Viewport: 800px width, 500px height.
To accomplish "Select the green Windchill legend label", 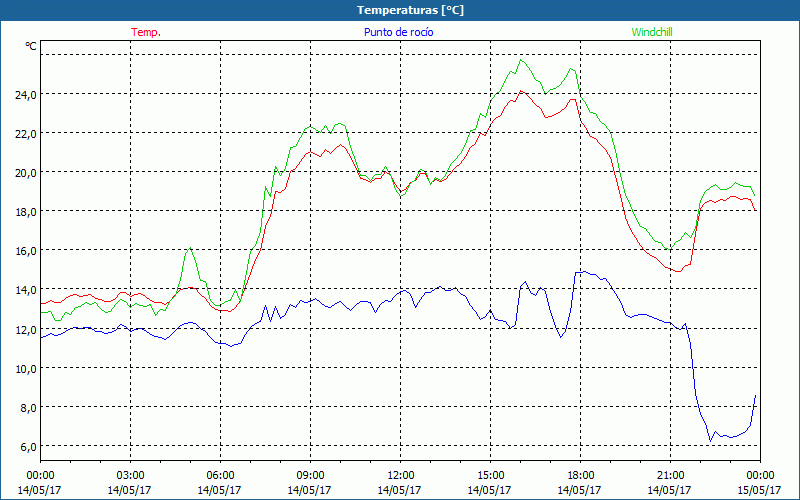I will (652, 32).
